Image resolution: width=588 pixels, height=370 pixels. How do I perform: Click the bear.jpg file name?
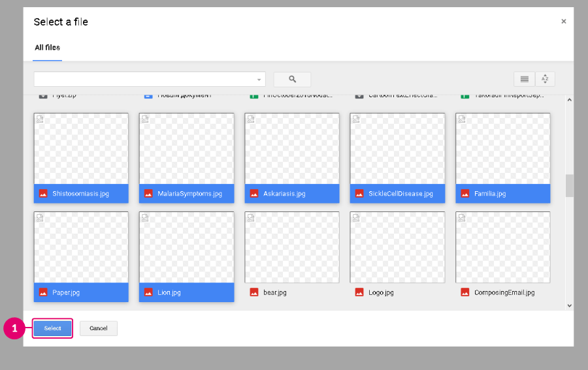click(275, 292)
